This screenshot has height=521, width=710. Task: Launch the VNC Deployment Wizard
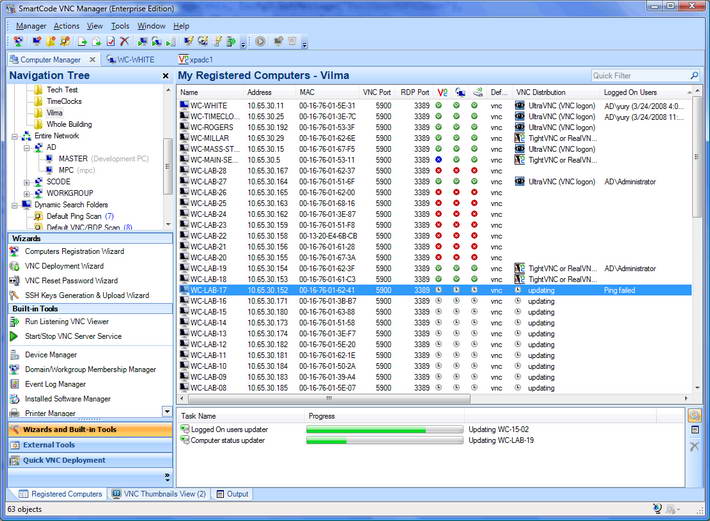(x=64, y=266)
